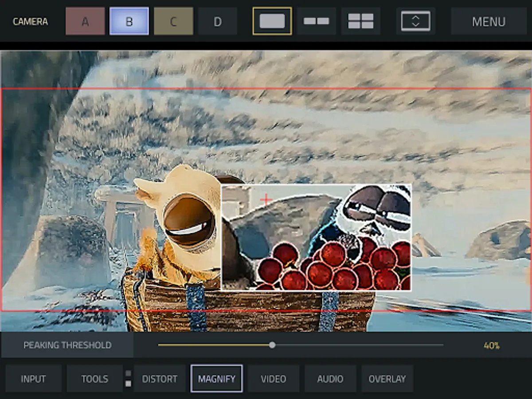Viewport: 532px width, 399px height.
Task: Select the single-view layout icon
Action: pyautogui.click(x=272, y=21)
